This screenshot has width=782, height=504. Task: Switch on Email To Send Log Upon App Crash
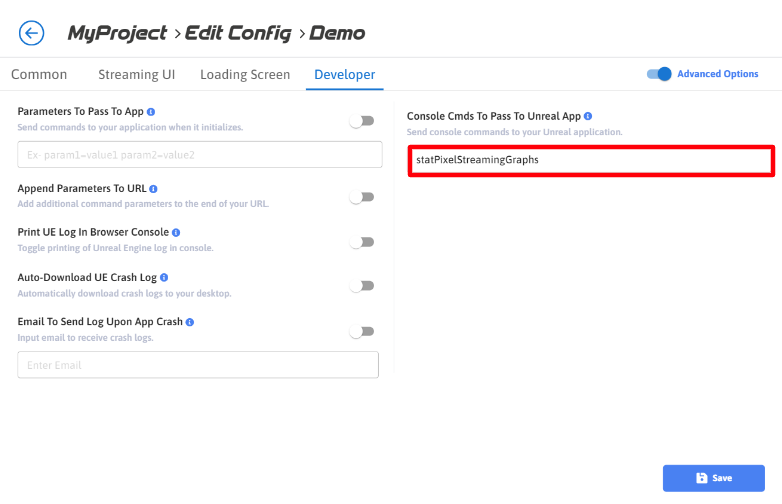pos(361,331)
